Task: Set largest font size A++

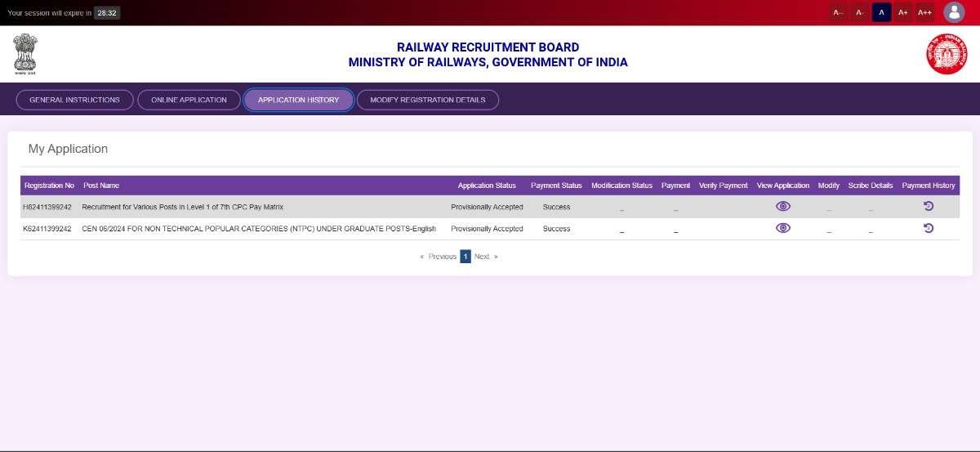Action: click(x=924, y=12)
